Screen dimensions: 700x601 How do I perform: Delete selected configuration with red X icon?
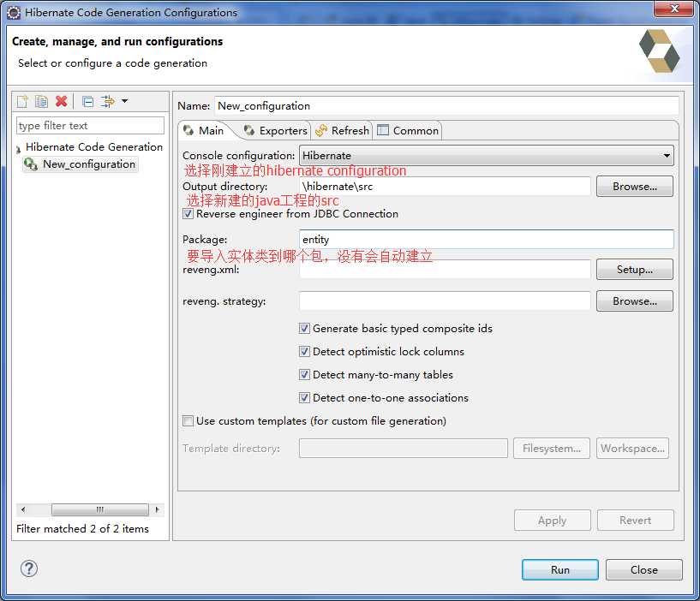(61, 101)
